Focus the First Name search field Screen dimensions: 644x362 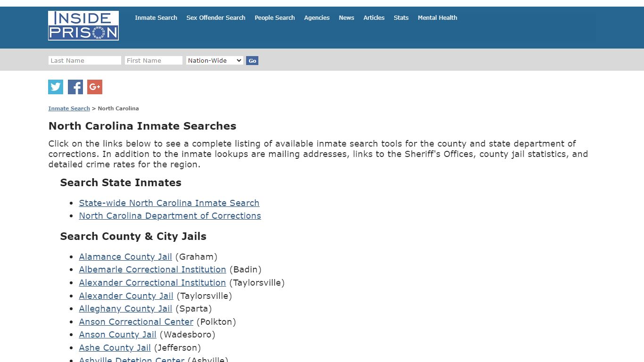click(154, 60)
